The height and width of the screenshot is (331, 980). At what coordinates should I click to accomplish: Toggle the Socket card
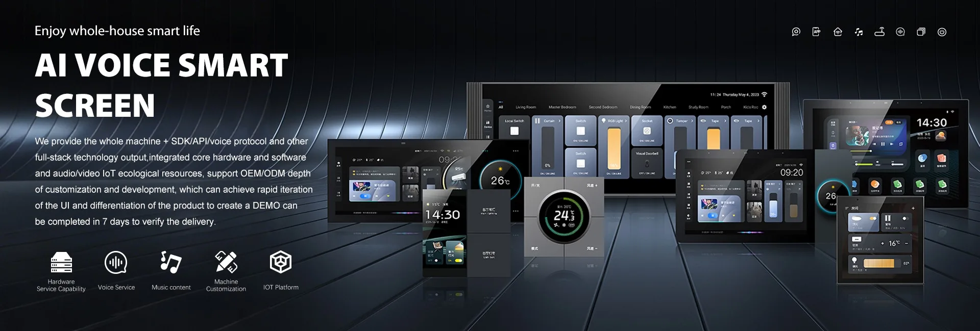(x=647, y=131)
